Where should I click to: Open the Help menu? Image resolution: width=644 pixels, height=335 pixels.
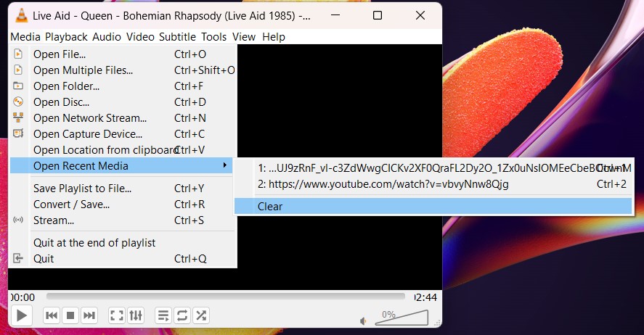click(274, 37)
